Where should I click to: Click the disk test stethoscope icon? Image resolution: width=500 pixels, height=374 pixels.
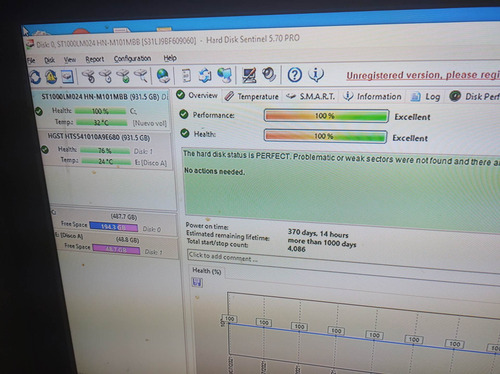89,76
